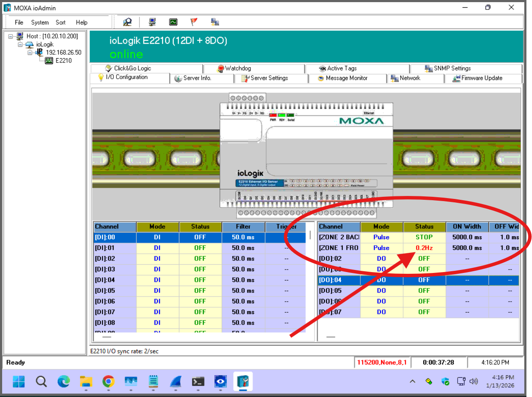Select the I/O Configuration tab
The image size is (532, 397).
click(x=130, y=77)
